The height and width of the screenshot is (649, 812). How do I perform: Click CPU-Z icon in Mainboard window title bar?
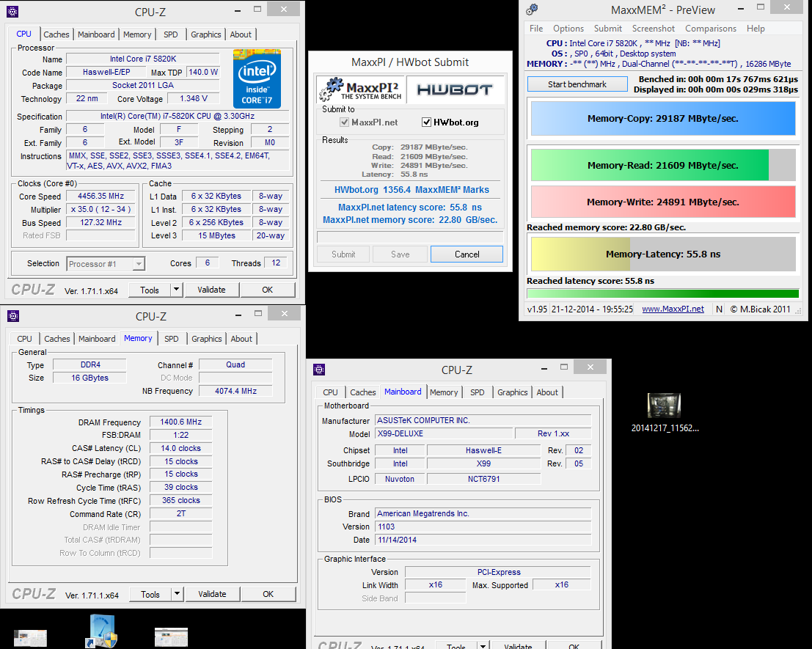pyautogui.click(x=319, y=370)
